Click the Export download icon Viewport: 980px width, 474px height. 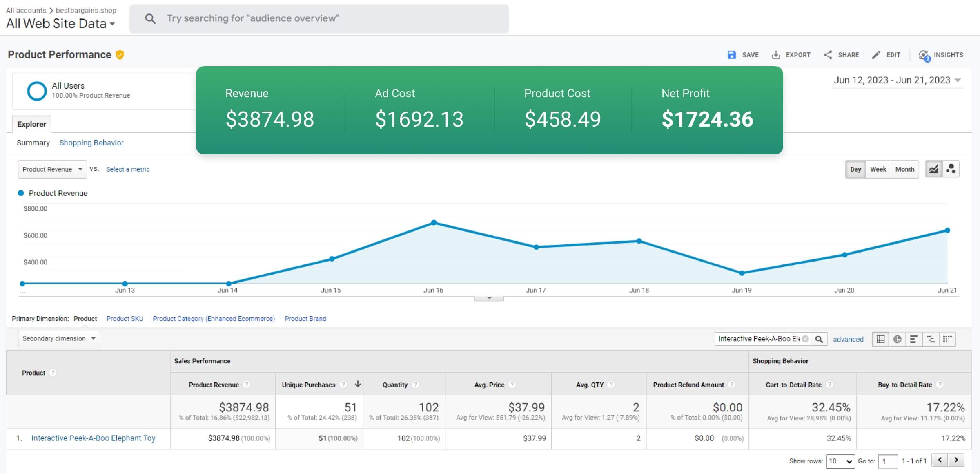pos(775,55)
